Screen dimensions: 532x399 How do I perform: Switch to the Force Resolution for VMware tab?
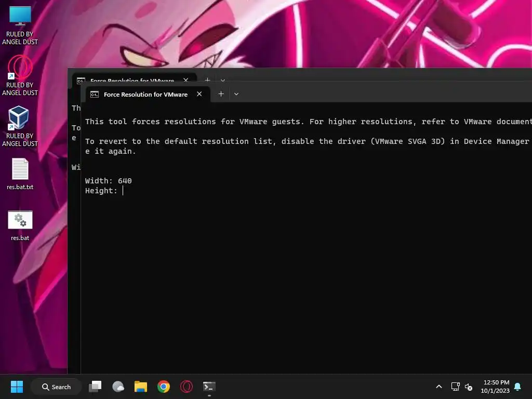click(146, 95)
